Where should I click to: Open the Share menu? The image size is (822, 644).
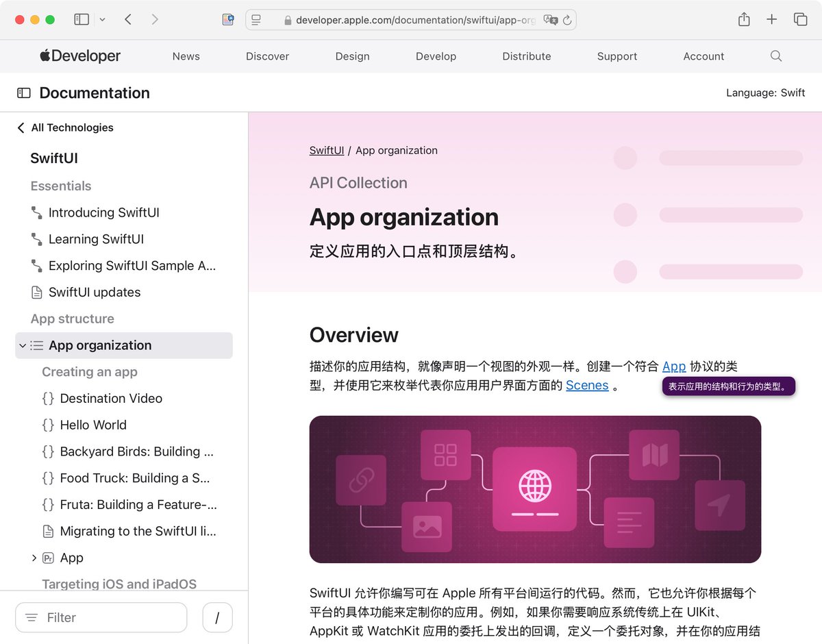(x=744, y=20)
